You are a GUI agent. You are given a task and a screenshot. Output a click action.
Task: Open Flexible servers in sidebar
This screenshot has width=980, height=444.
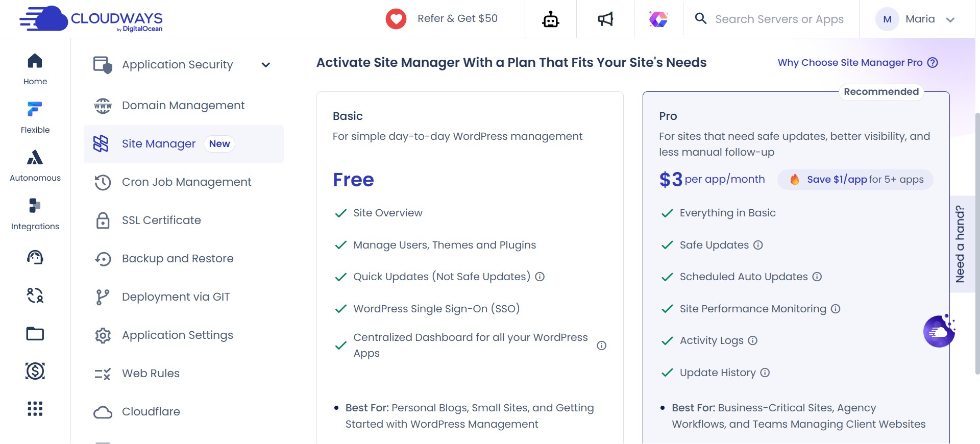coord(35,117)
